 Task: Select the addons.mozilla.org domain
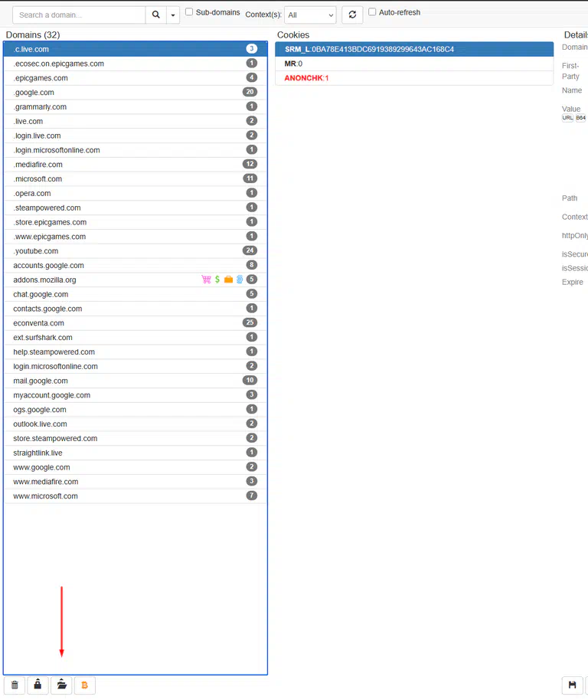(136, 280)
